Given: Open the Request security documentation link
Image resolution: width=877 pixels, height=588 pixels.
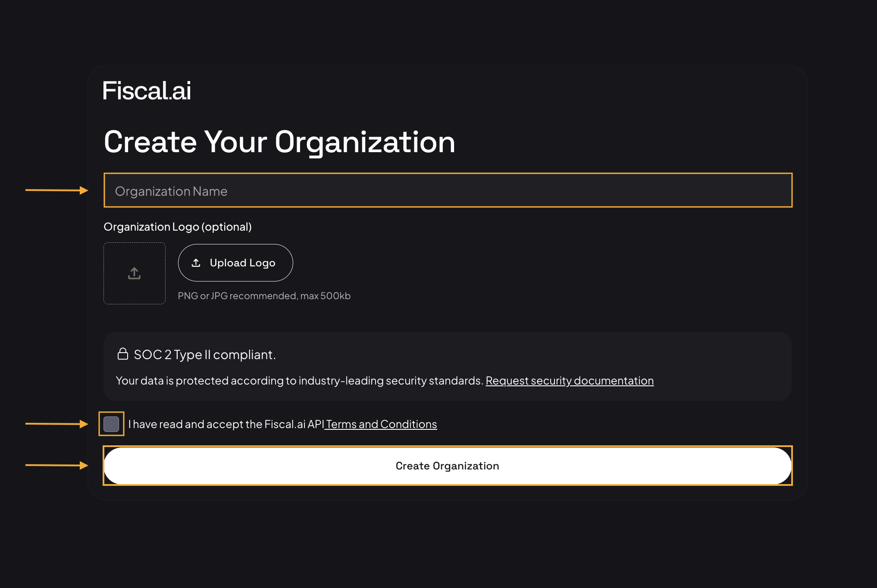Looking at the screenshot, I should click(570, 381).
